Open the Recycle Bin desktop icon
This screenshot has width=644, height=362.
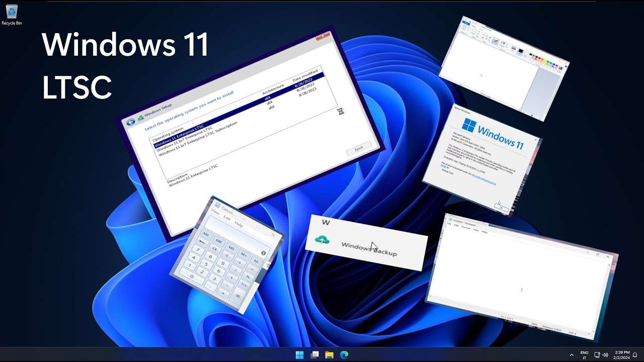11,14
